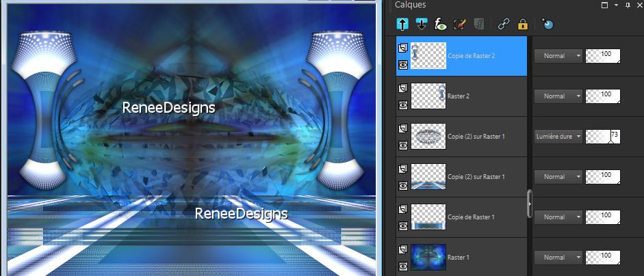Toggle visibility eye of Raster 2 layer
The image size is (644, 276).
[402, 105]
